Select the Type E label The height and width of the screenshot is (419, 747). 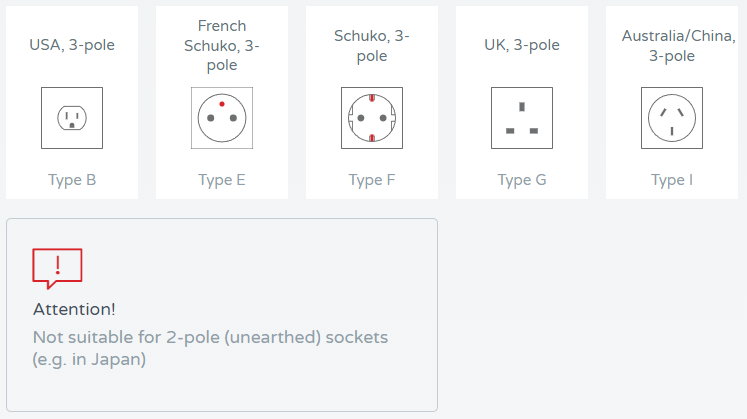pos(222,181)
